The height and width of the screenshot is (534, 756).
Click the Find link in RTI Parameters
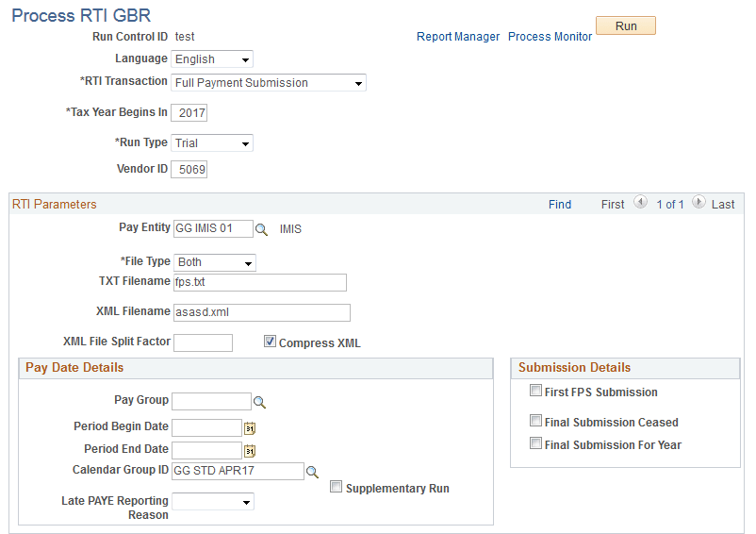coord(560,205)
